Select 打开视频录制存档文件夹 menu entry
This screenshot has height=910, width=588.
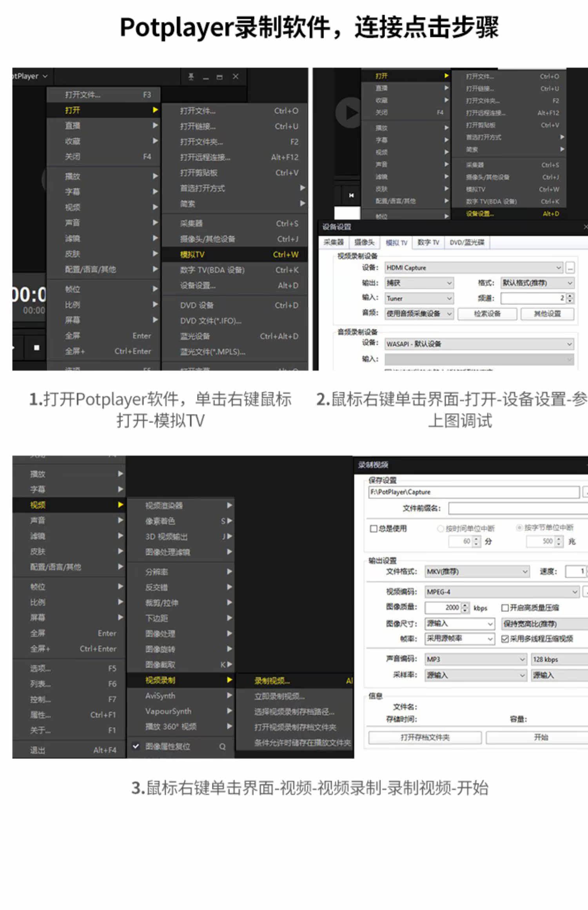coord(295,727)
